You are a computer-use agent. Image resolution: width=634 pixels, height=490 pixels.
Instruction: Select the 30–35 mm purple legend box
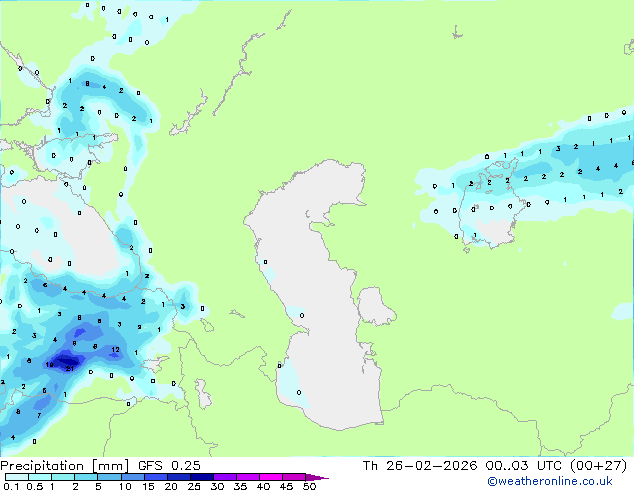[224, 477]
